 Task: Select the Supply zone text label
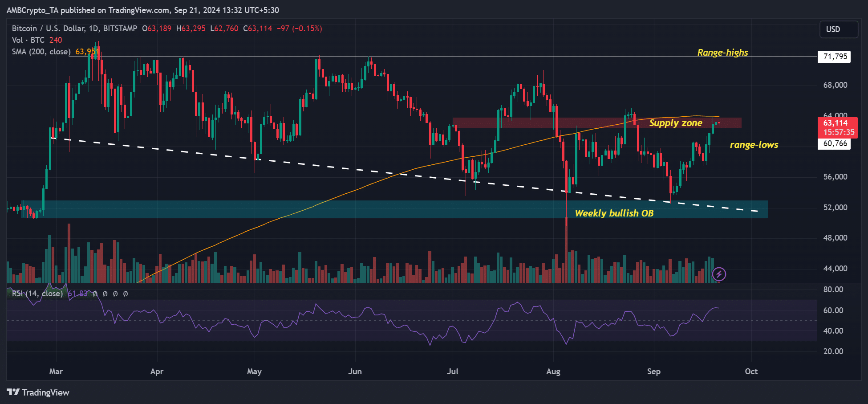676,123
